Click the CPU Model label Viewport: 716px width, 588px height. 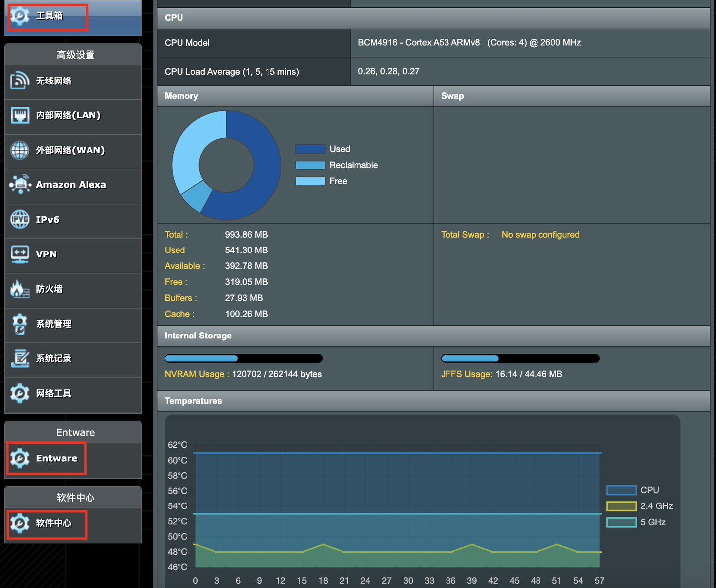click(187, 43)
